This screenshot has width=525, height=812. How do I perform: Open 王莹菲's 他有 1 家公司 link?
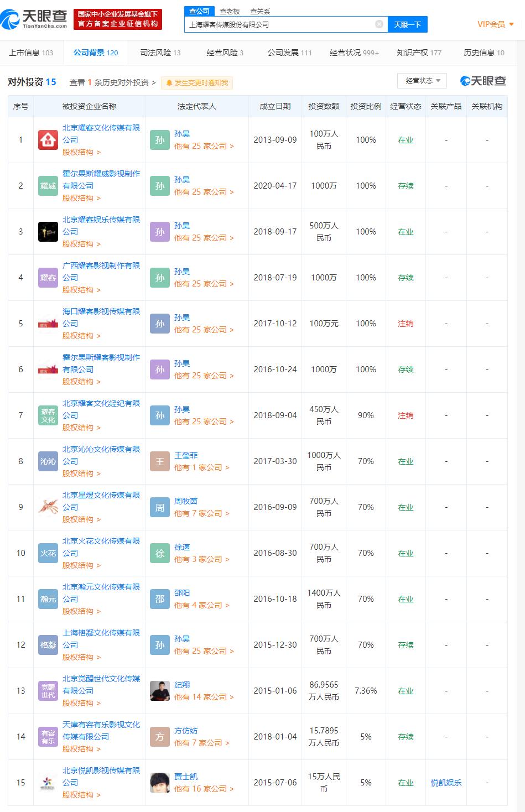point(201,467)
